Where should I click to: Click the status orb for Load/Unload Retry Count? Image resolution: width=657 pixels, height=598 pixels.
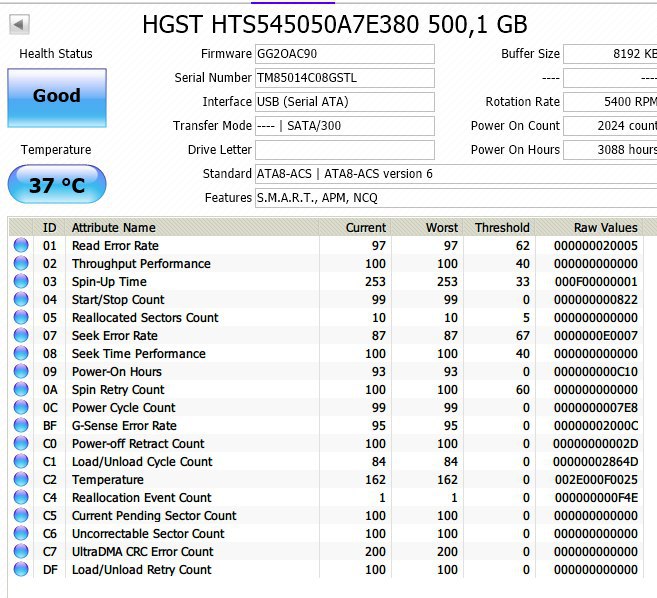tap(21, 569)
